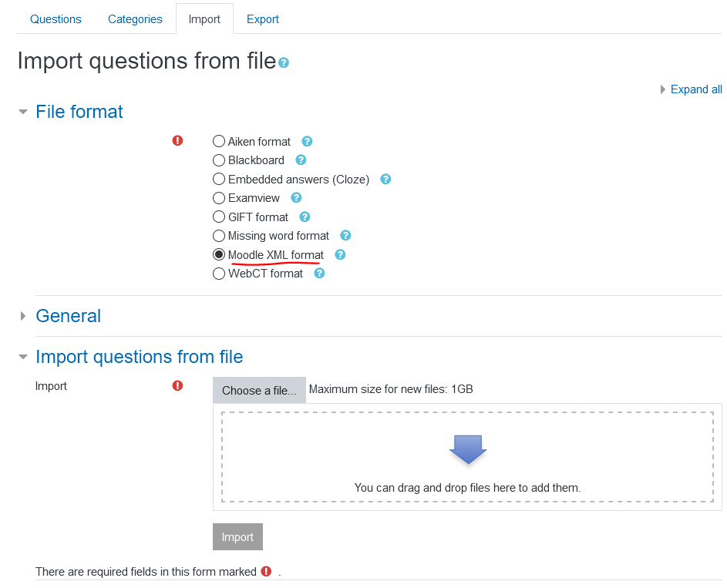Open help icon beside GIFT format
The height and width of the screenshot is (588, 727).
pyautogui.click(x=305, y=217)
